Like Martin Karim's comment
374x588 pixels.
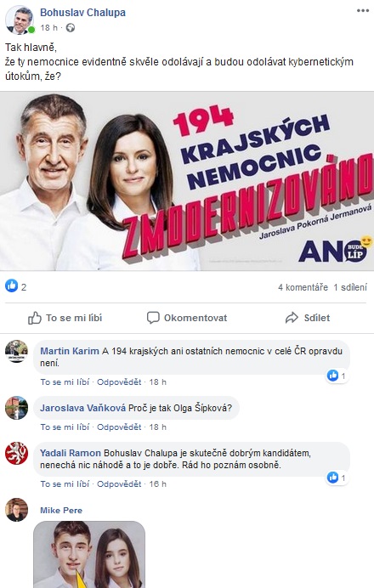pyautogui.click(x=65, y=382)
